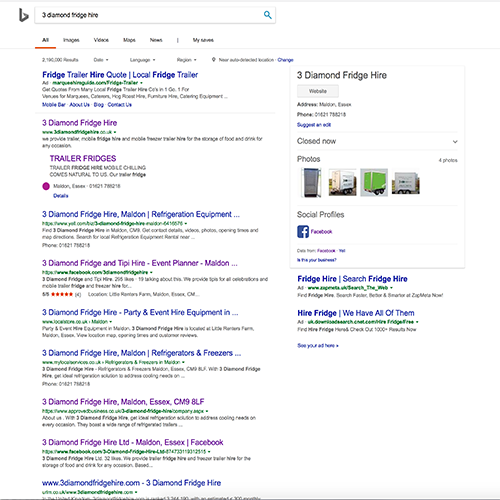Click the Website button in the business panel

(318, 91)
